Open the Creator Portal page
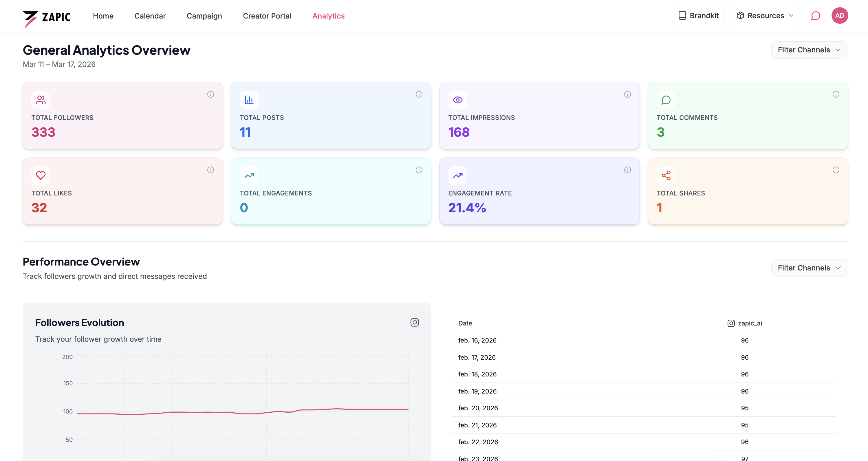Screen dimensions: 868x461 (267, 16)
